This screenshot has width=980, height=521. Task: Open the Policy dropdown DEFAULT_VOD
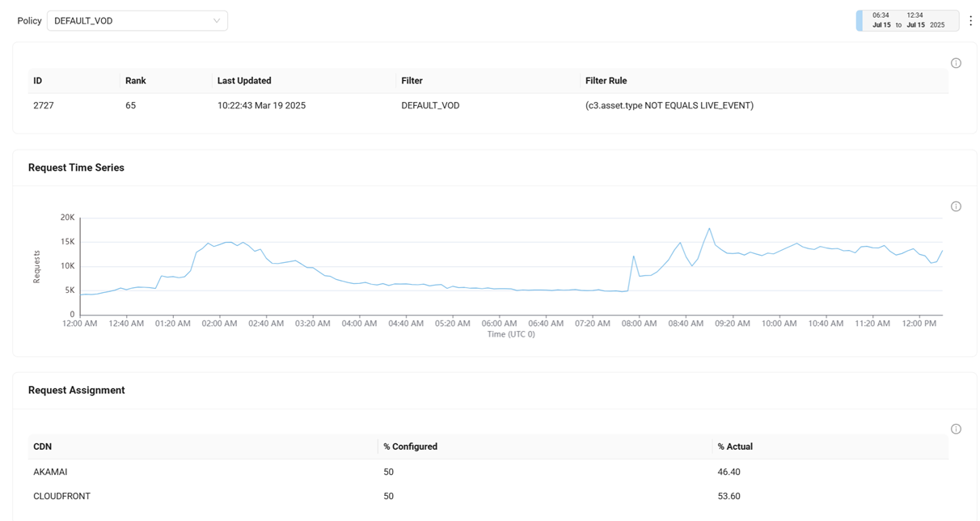pyautogui.click(x=137, y=21)
